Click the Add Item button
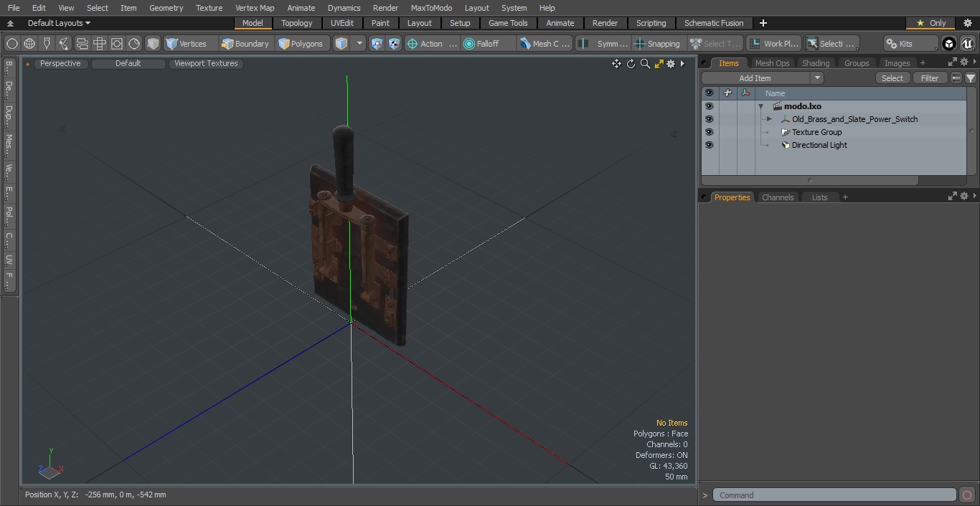This screenshot has height=506, width=980. pos(755,78)
